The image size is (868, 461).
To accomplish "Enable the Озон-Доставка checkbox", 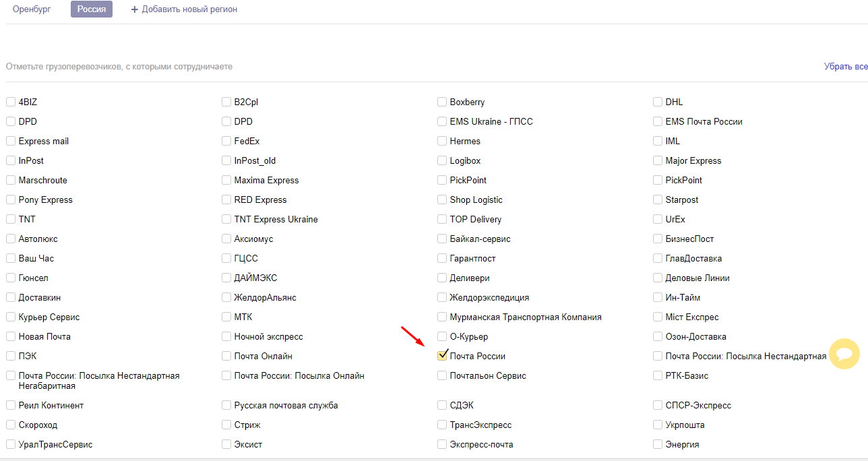I will tap(658, 336).
